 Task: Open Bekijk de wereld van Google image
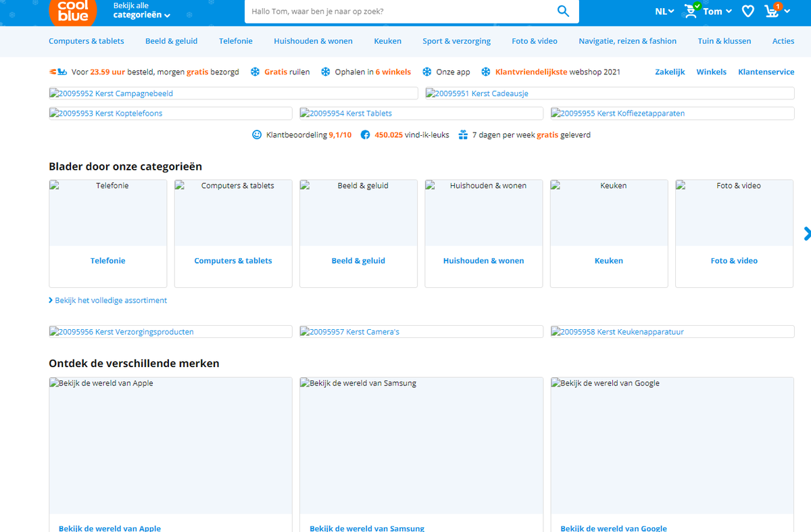tap(672, 445)
